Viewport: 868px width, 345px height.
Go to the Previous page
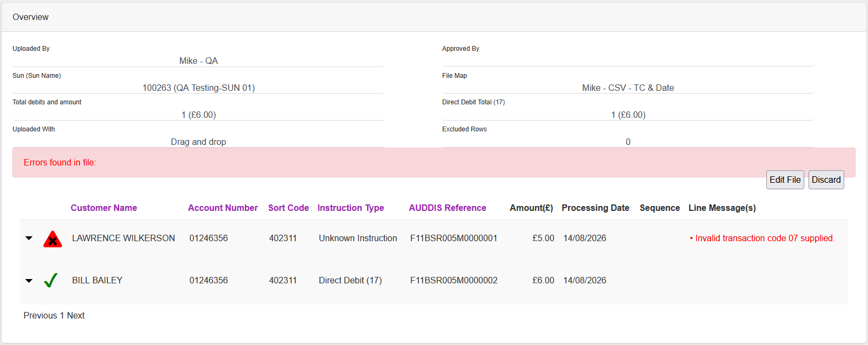pyautogui.click(x=41, y=315)
